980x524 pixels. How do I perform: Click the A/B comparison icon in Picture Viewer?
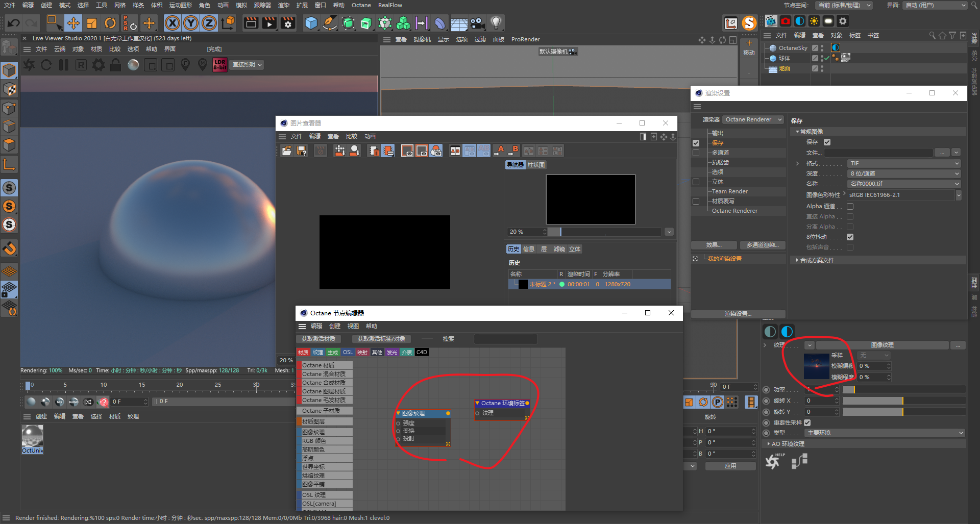[455, 151]
